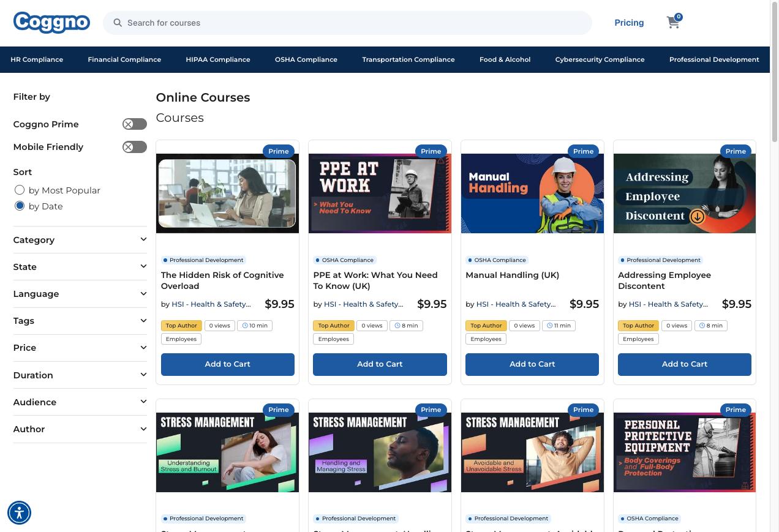Toggle the Coggno Prime filter switch
The image size is (779, 532).
click(x=134, y=124)
